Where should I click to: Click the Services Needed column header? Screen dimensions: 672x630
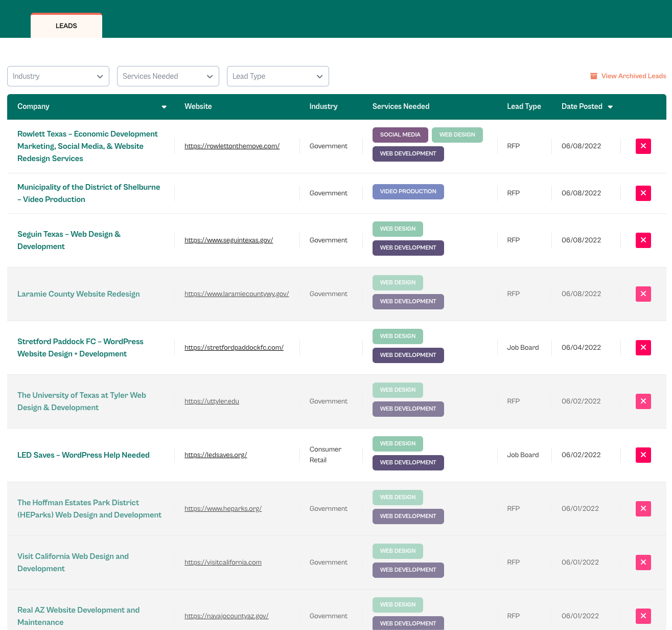point(401,106)
